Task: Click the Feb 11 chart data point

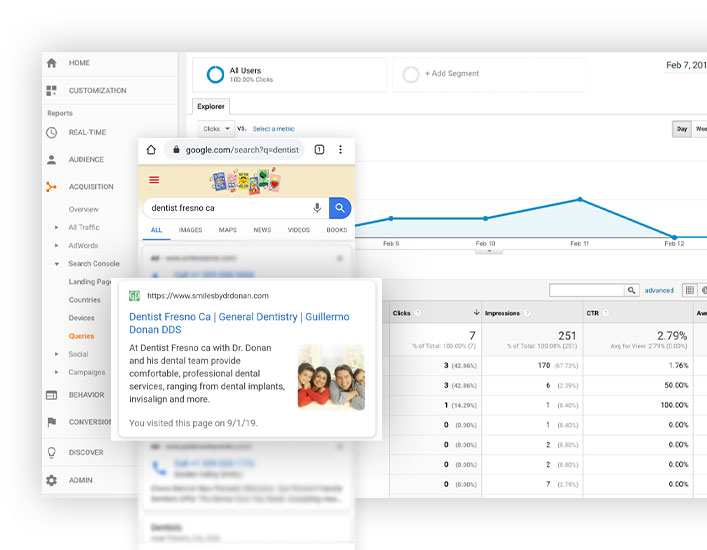Action: 580,199
